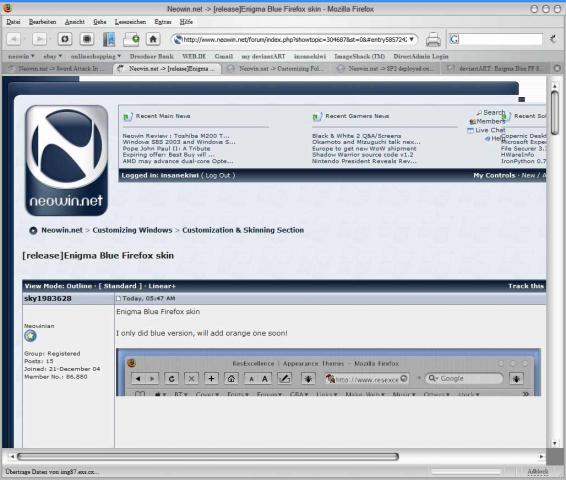Open a new tab with toolbar icon

coord(131,39)
